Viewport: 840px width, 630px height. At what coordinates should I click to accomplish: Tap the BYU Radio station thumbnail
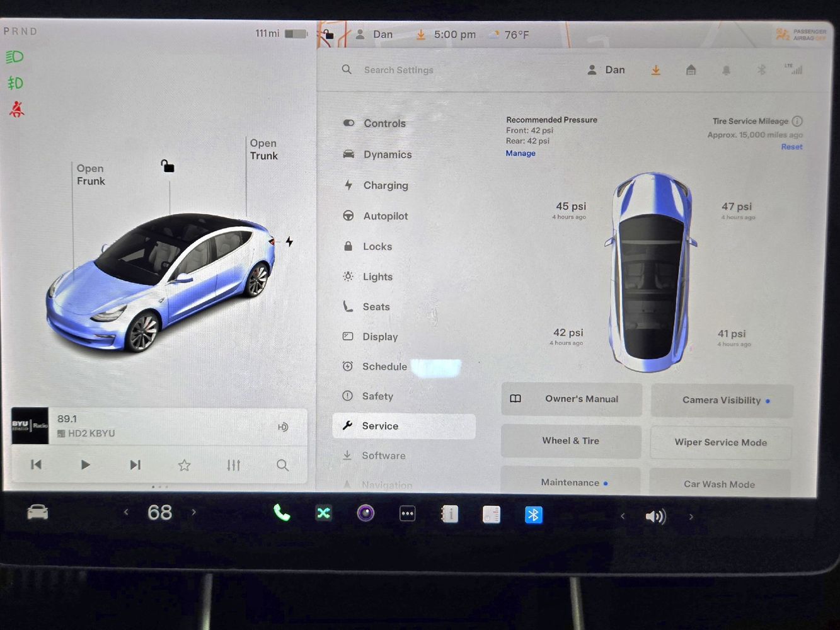click(30, 426)
